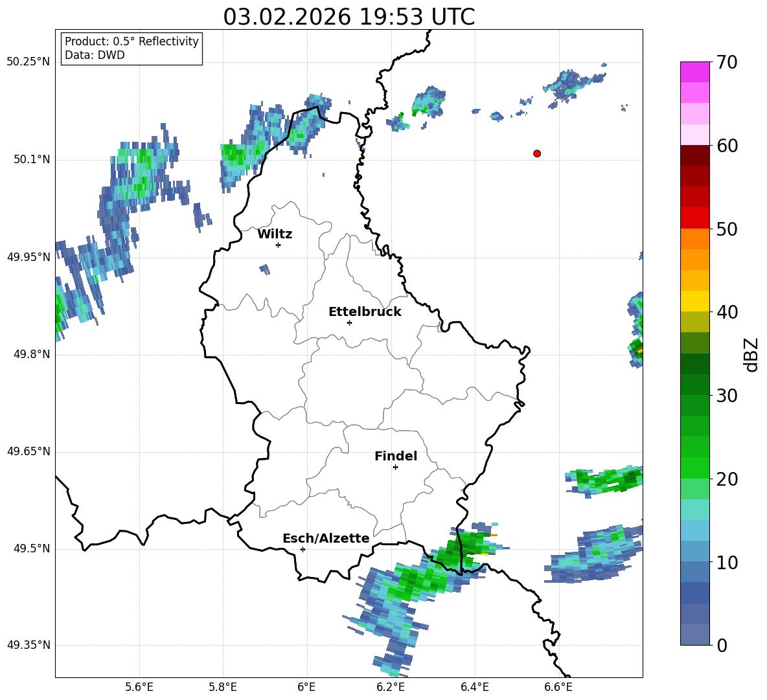Image resolution: width=767 pixels, height=700 pixels.
Task: Click the "Product: 0.5° Reflectivity" text
Action: 132,41
